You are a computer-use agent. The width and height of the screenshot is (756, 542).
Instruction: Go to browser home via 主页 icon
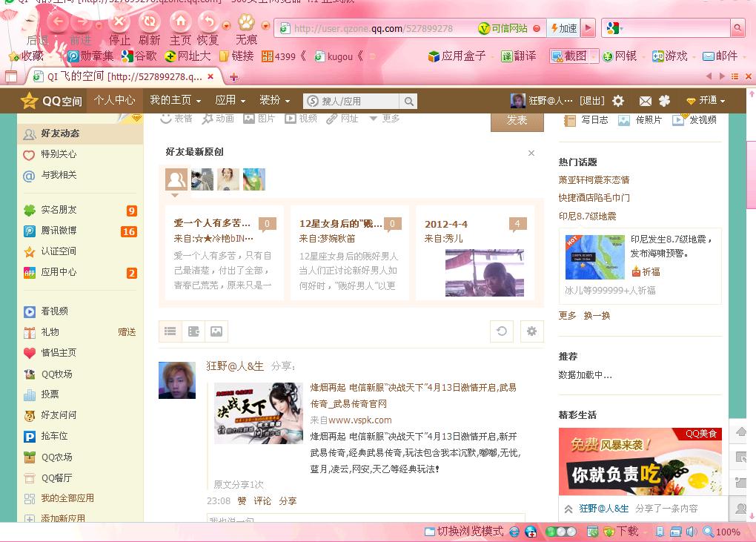pos(180,22)
